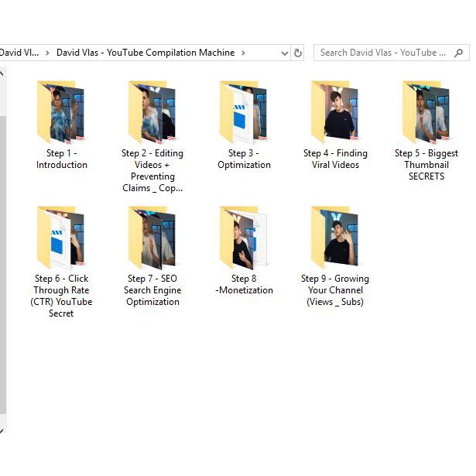The image size is (476, 476).
Task: Click the refresh icon beside address bar
Action: pyautogui.click(x=299, y=53)
